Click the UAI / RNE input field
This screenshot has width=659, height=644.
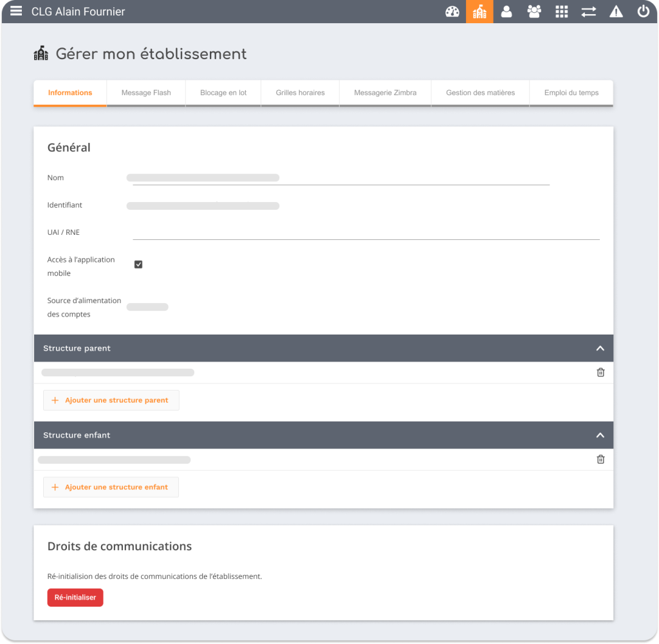pyautogui.click(x=366, y=232)
